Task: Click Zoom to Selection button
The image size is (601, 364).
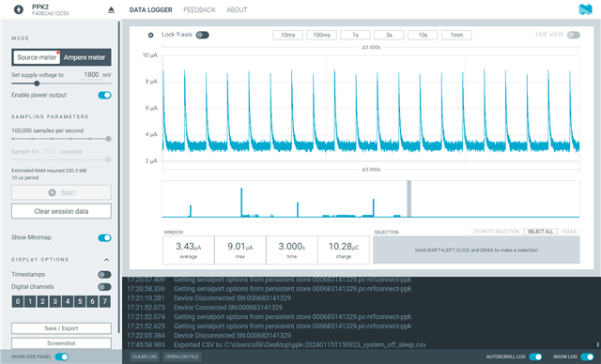Action: click(x=496, y=232)
